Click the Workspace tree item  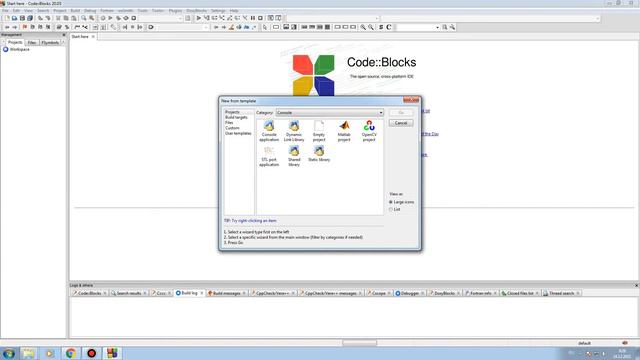[x=19, y=49]
